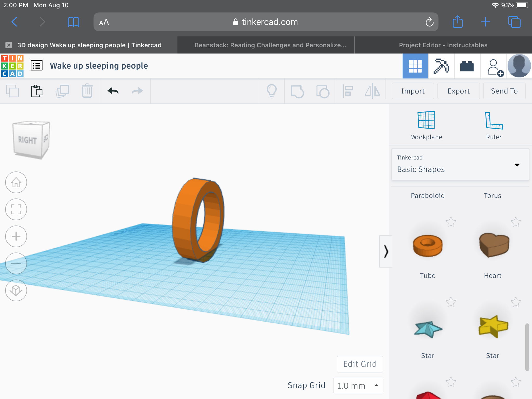The width and height of the screenshot is (532, 399).
Task: Zoom out with the minus button
Action: tap(16, 263)
